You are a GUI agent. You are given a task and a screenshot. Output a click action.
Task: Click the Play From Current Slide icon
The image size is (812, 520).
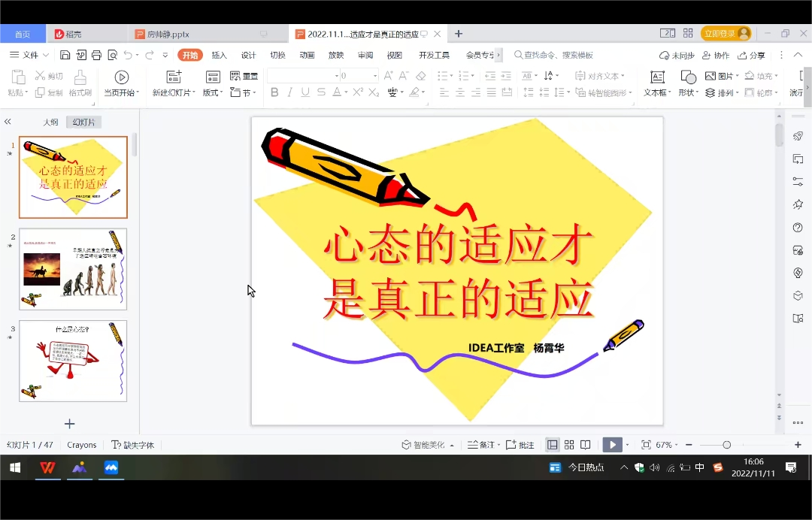click(x=121, y=77)
